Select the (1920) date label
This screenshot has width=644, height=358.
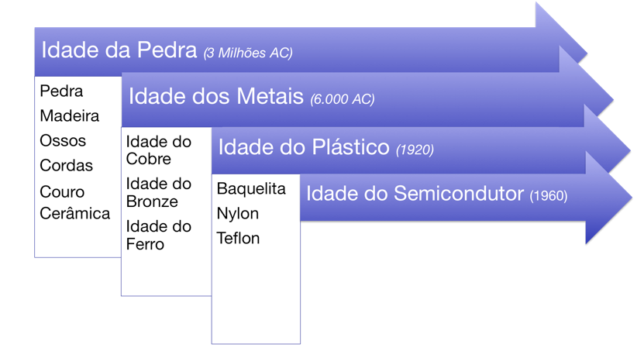[415, 150]
